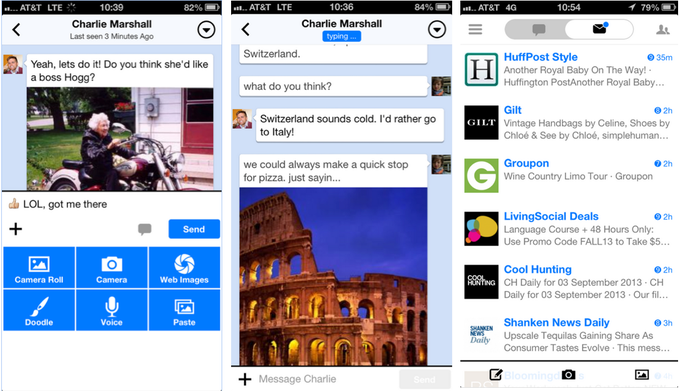The image size is (680, 391).
Task: Choose the Web Images option
Action: tap(184, 267)
